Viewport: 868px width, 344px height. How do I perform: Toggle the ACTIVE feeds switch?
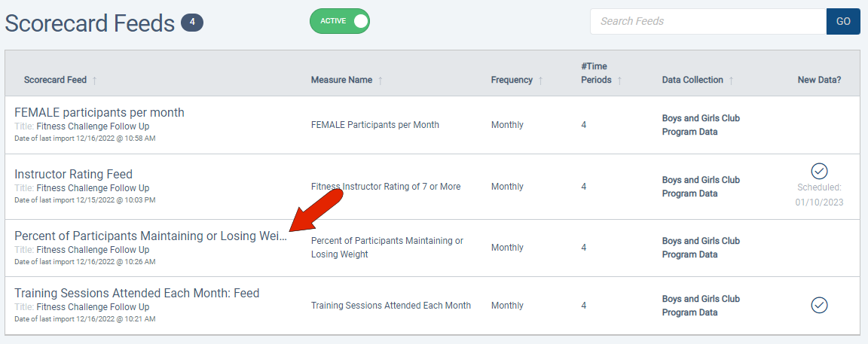pos(340,21)
